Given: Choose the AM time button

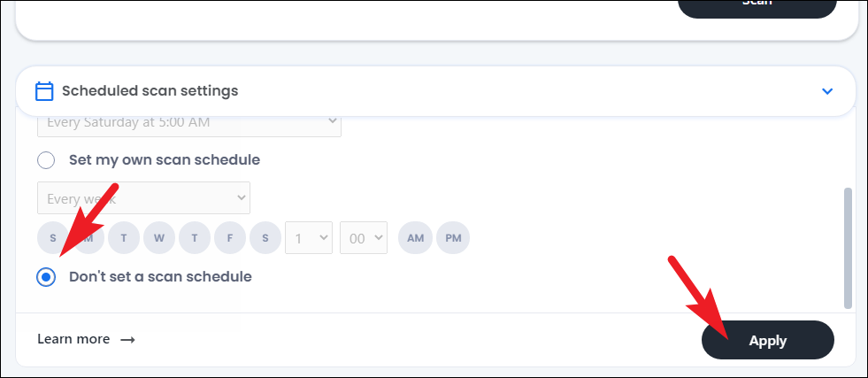Looking at the screenshot, I should click(x=415, y=237).
